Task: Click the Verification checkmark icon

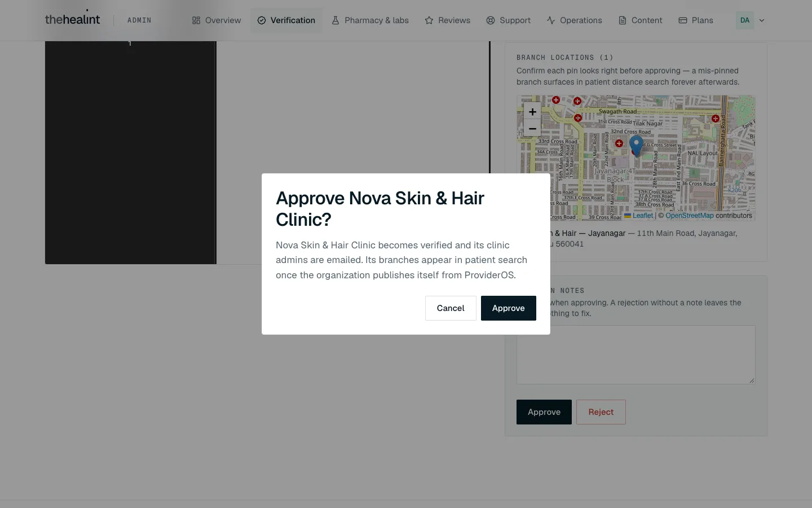Action: pyautogui.click(x=262, y=20)
